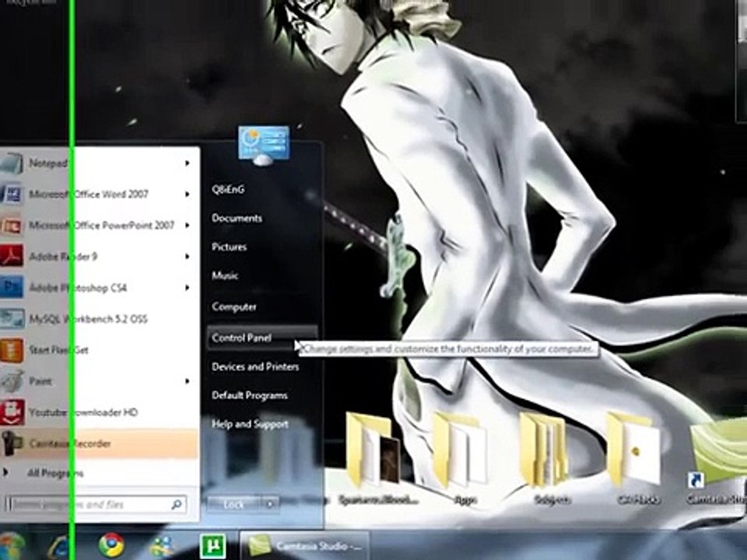Viewport: 747px width, 560px height.
Task: Open uTorrent from the taskbar
Action: (x=212, y=546)
